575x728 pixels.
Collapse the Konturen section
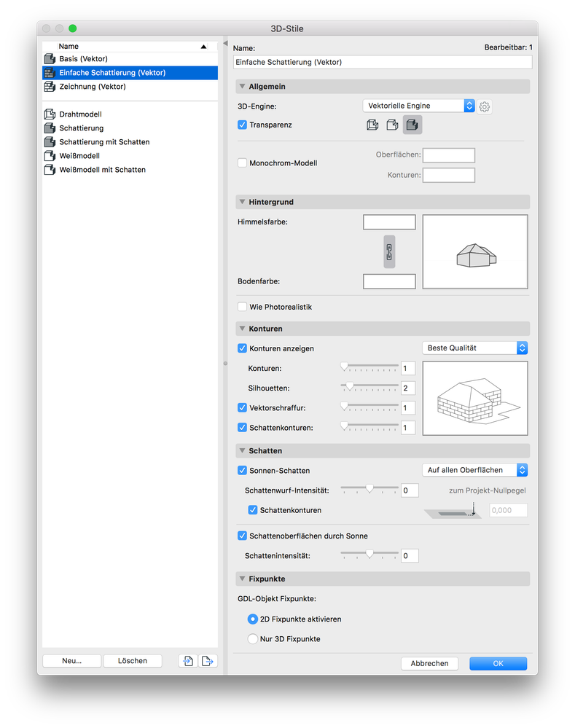242,328
